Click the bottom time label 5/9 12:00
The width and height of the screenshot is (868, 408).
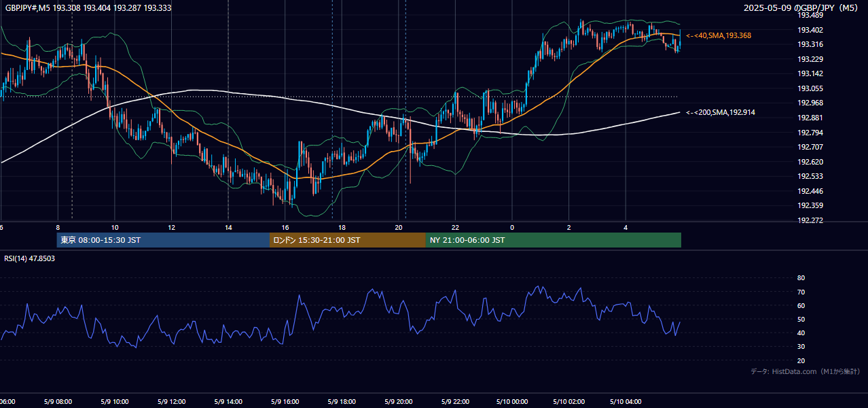(171, 402)
